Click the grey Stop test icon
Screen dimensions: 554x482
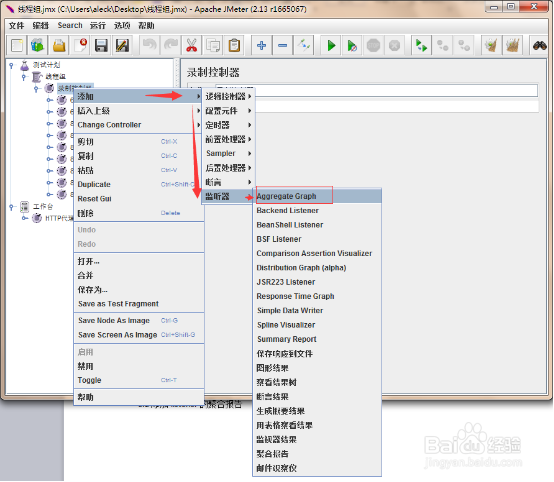pyautogui.click(x=373, y=45)
